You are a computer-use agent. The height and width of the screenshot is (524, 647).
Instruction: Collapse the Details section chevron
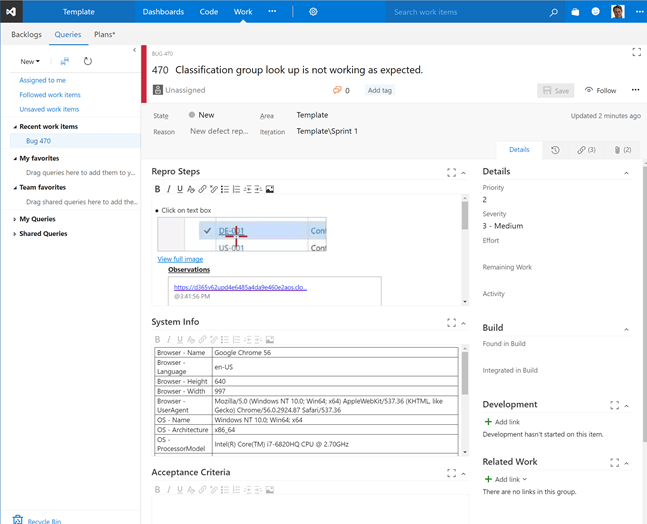(627, 172)
